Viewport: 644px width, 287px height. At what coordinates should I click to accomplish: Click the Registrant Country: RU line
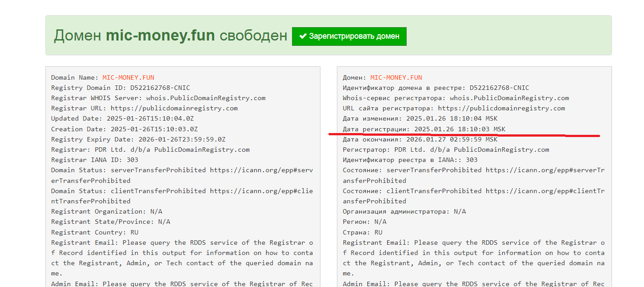[x=95, y=232]
